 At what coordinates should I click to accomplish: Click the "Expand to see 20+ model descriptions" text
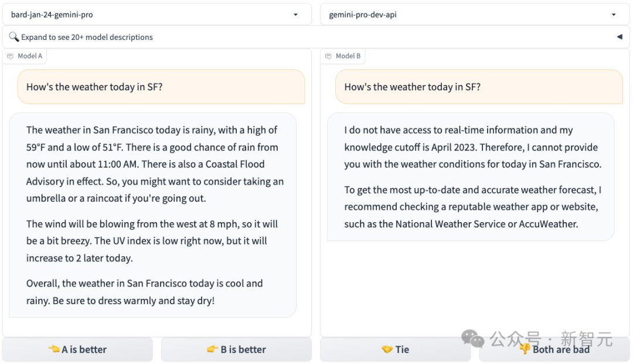[x=87, y=37]
